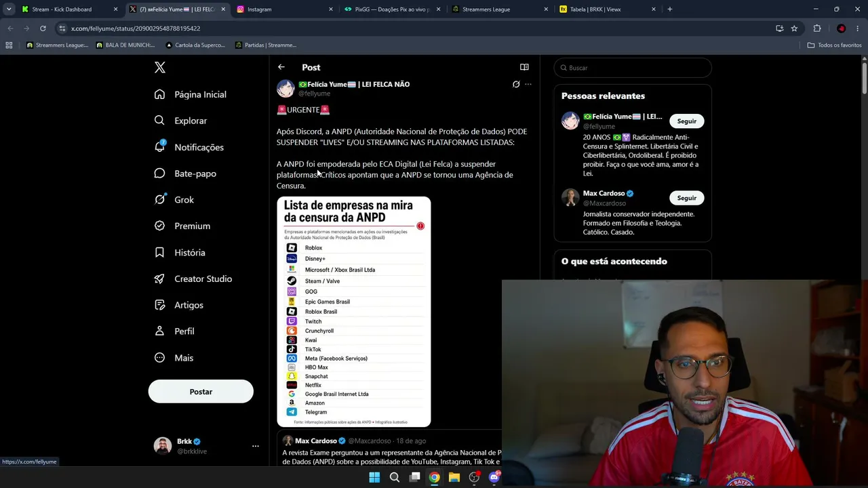This screenshot has height=488, width=868.
Task: Open Discord from the taskbar
Action: pos(494,477)
